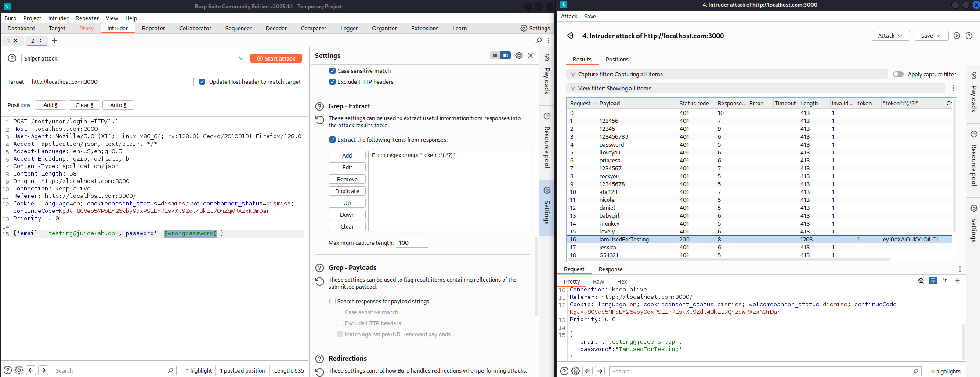Screen dimensions: 980x377
Task: Open the Sniper attack type dropdown
Action: click(x=133, y=58)
